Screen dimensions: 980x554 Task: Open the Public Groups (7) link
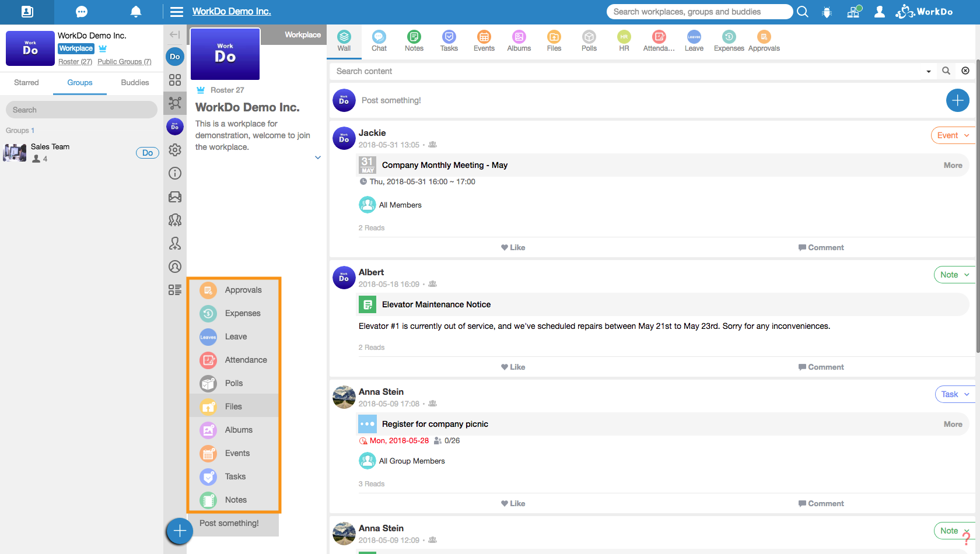click(124, 62)
